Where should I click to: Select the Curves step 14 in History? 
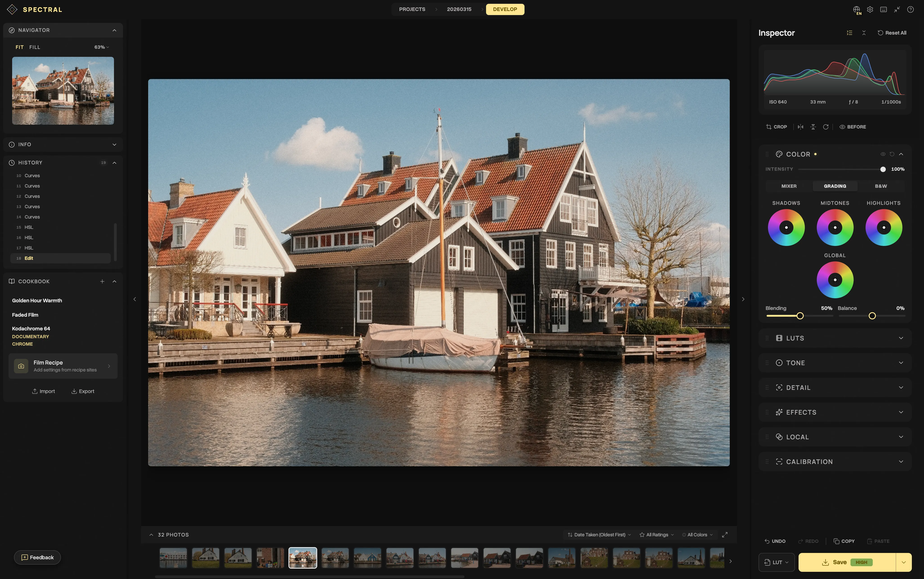pos(32,217)
